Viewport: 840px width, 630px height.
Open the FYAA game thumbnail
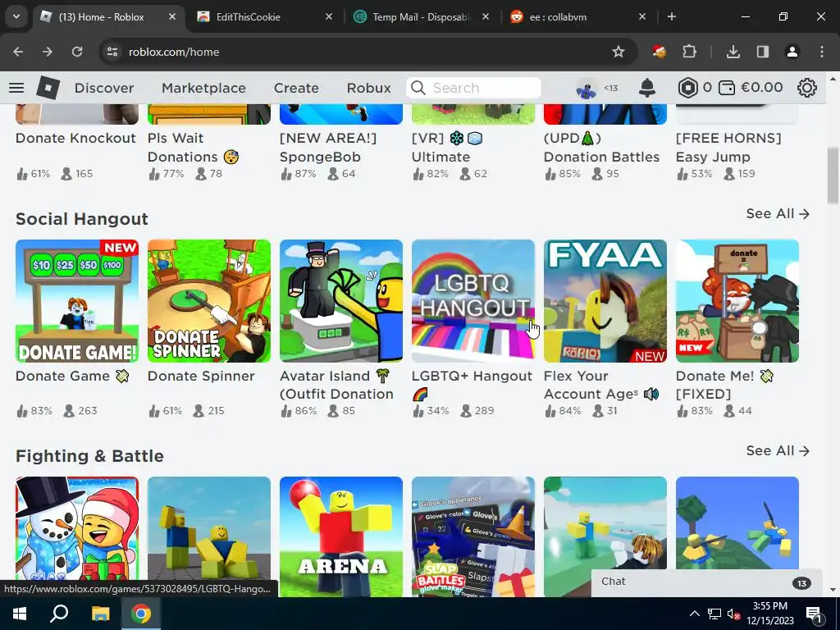[605, 301]
